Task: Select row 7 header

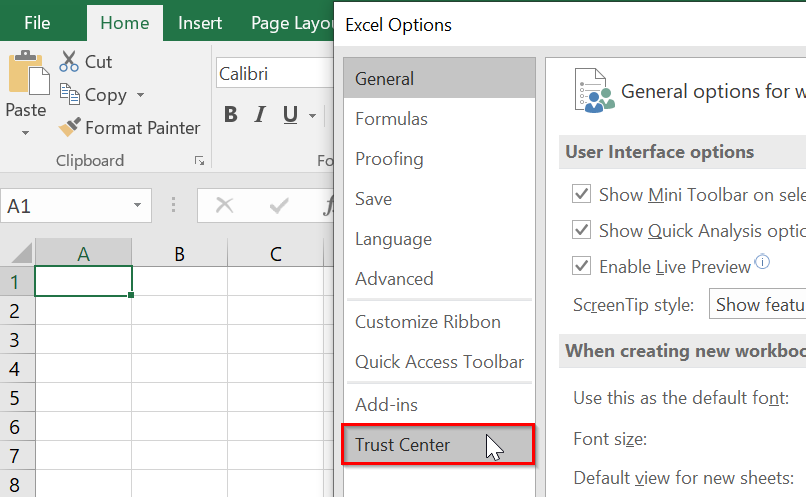Action: click(17, 455)
